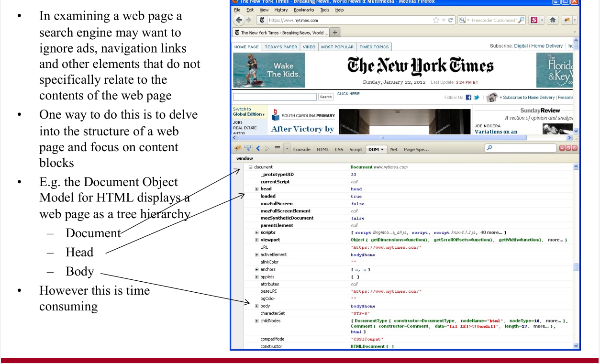Collapse the document node in the DOM tree
The height and width of the screenshot is (364, 600).
[250, 167]
